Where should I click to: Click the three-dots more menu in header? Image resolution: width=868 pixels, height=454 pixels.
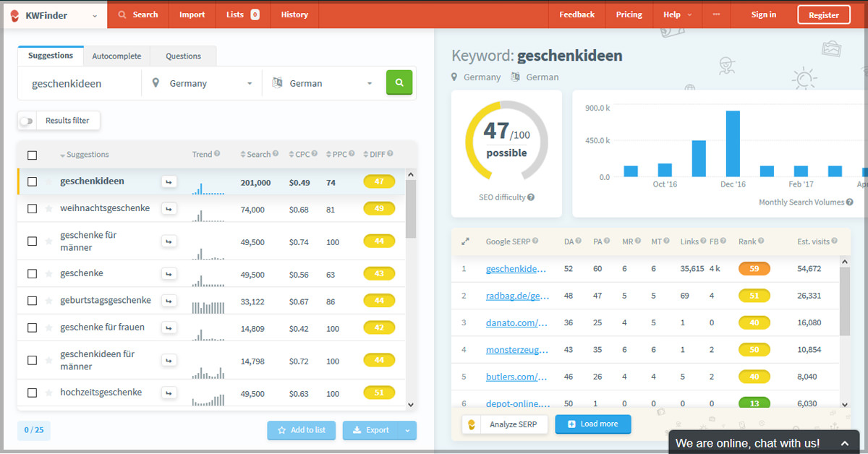point(716,14)
